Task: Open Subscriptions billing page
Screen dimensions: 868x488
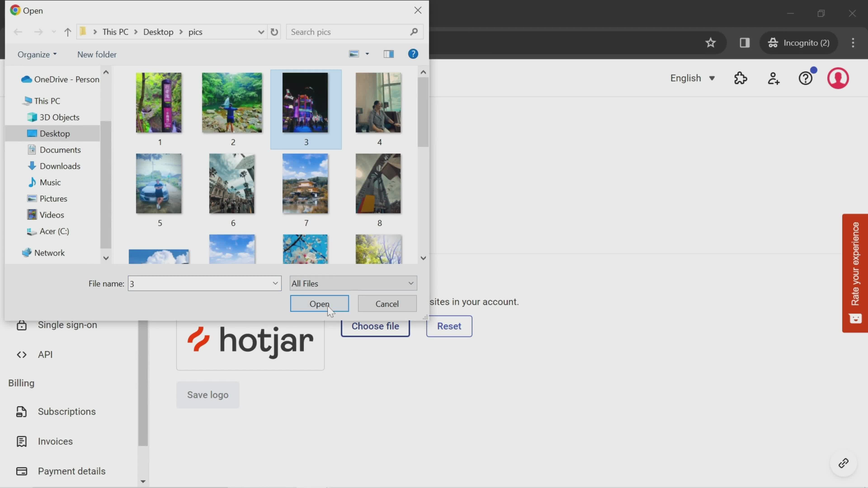Action: point(56,412)
